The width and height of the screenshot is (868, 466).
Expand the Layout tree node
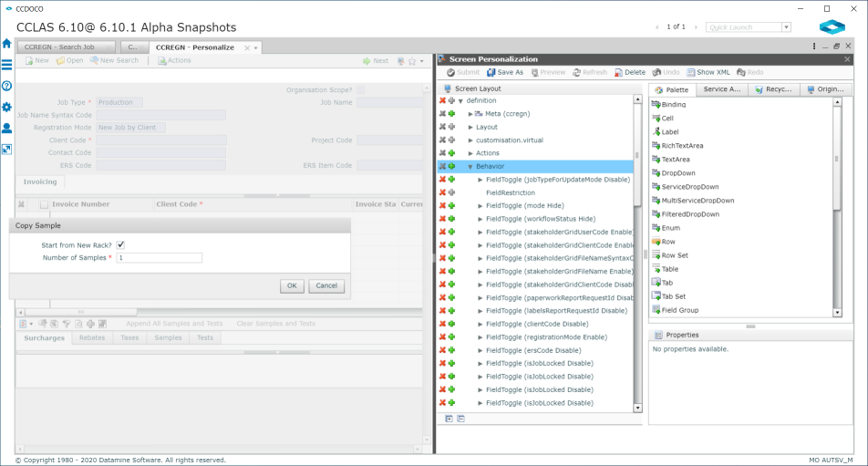(x=470, y=127)
